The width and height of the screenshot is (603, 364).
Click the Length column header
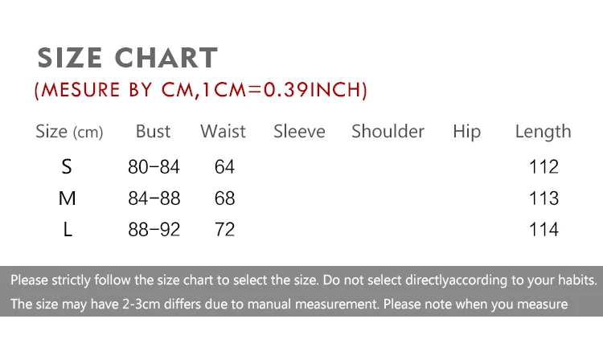(543, 132)
